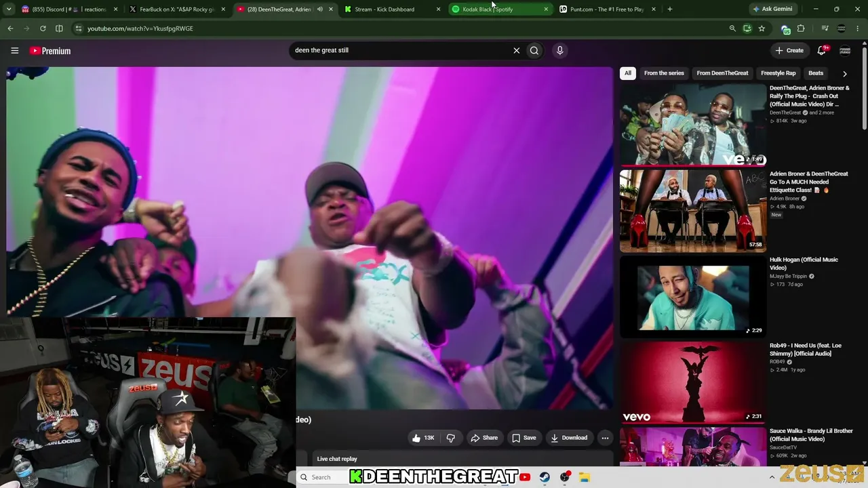Select the Freestyle Rap chip
The height and width of the screenshot is (488, 868).
pyautogui.click(x=778, y=73)
